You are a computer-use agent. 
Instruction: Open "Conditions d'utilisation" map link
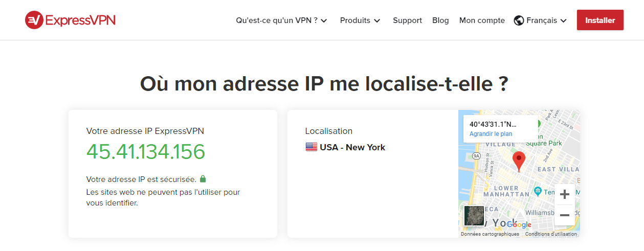551,234
